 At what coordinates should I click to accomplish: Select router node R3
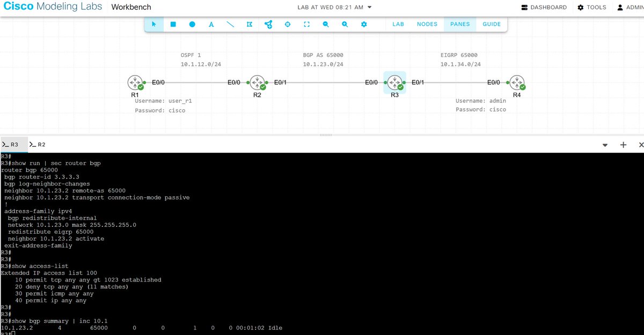click(x=394, y=83)
